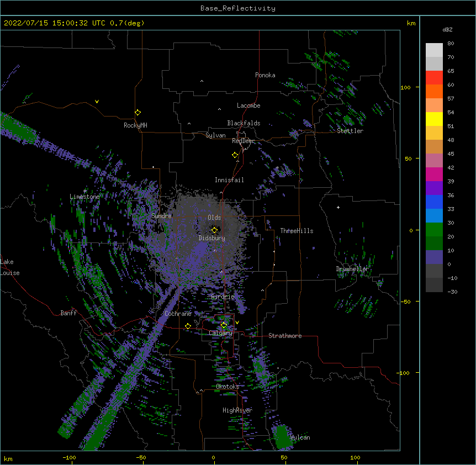Select the radar site marker between Olds and Didsbury

(x=214, y=230)
